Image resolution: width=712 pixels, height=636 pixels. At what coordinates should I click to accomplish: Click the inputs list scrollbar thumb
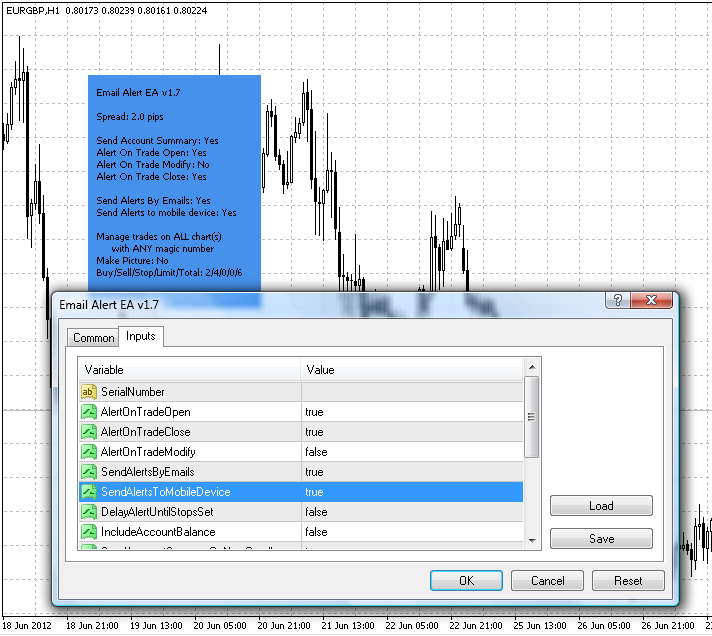[x=532, y=417]
